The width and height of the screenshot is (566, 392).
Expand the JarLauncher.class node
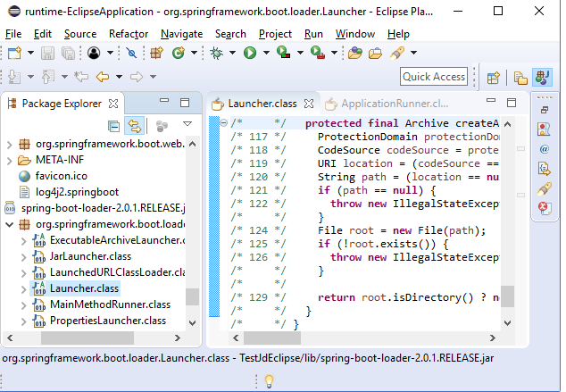tap(24, 257)
